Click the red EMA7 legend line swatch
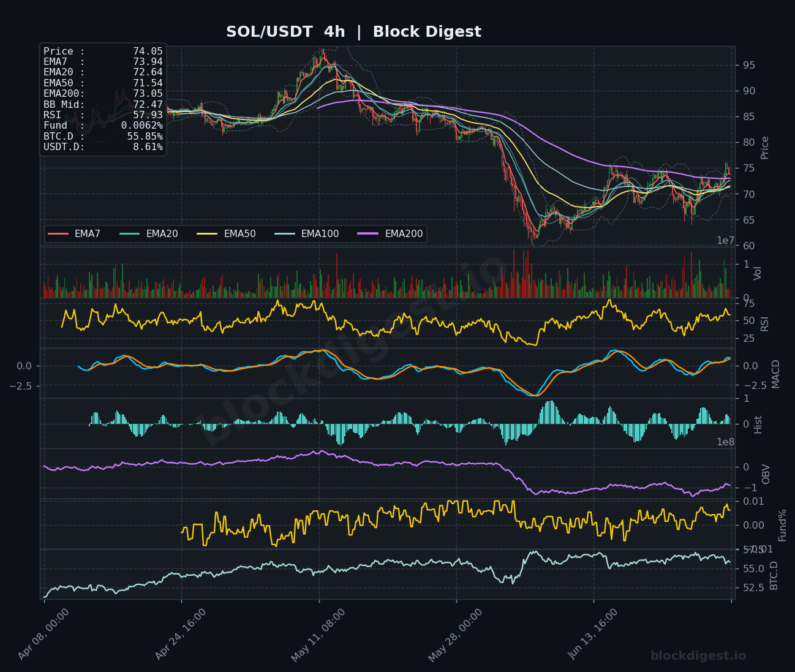 [x=58, y=234]
